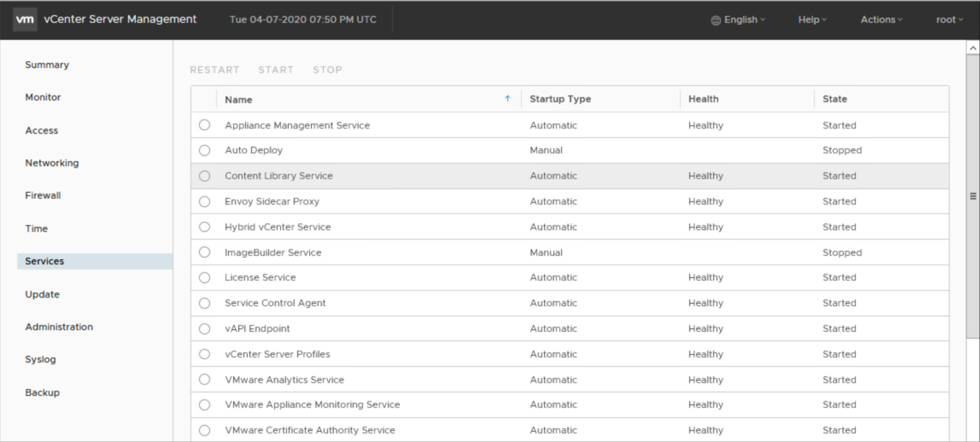Image resolution: width=980 pixels, height=442 pixels.
Task: Click Started state of vAPI Endpoint
Action: coord(839,329)
